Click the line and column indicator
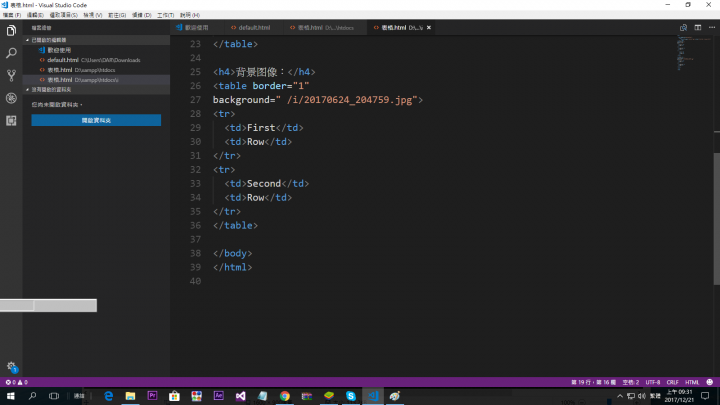Viewport: 720px width, 405px height. (593, 382)
